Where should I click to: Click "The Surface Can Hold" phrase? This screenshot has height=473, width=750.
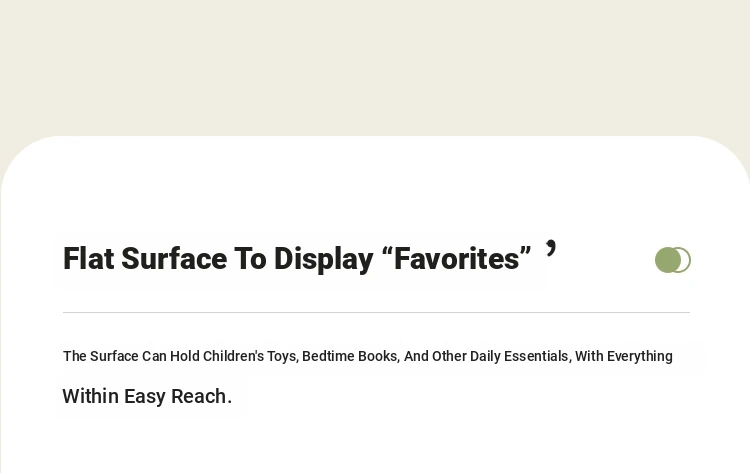tap(131, 356)
